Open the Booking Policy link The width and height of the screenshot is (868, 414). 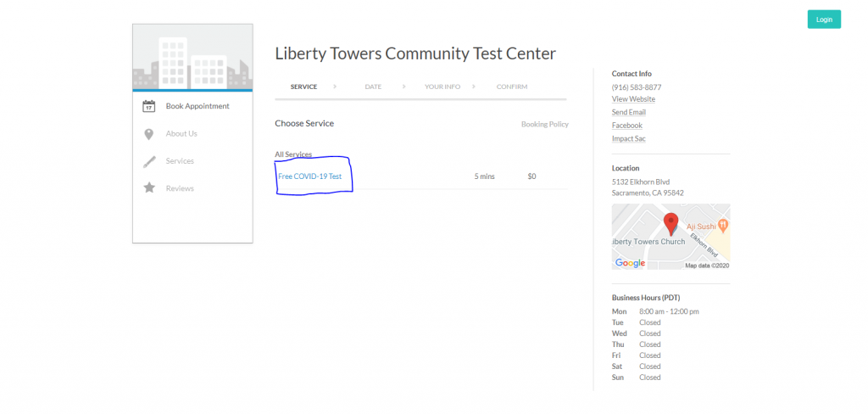point(544,125)
